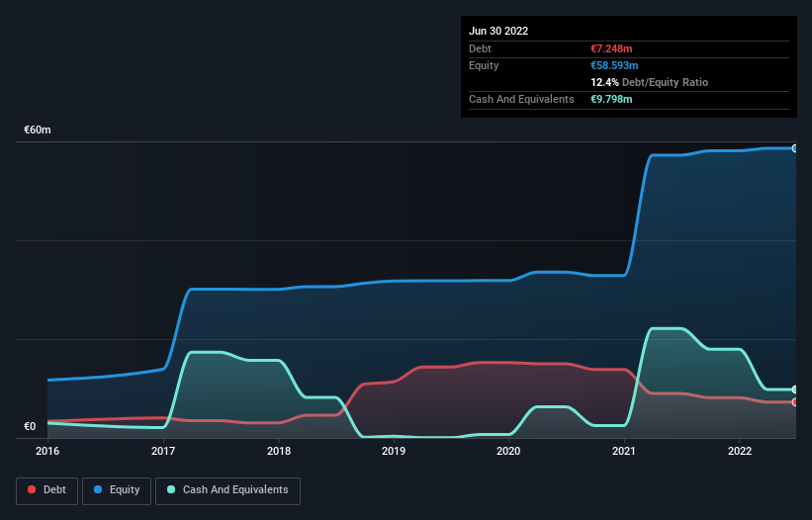Click the 2016 x-axis label
Image resolution: width=812 pixels, height=520 pixels.
click(x=47, y=451)
